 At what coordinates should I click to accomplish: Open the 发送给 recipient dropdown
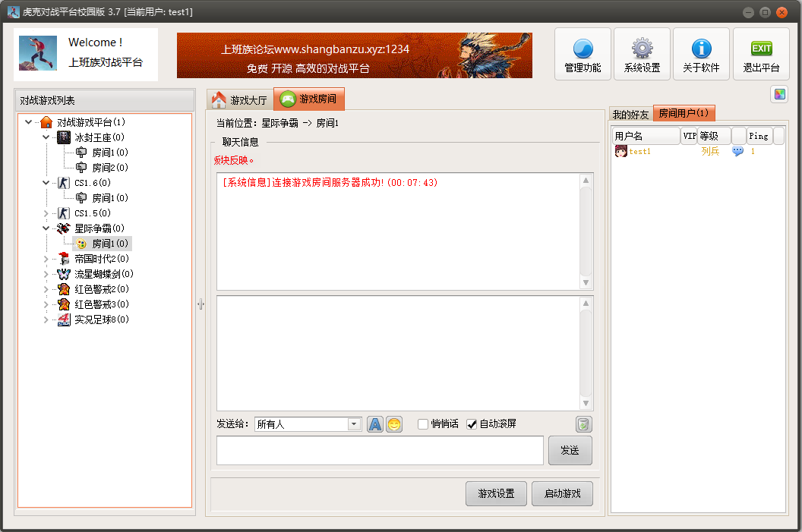click(353, 424)
